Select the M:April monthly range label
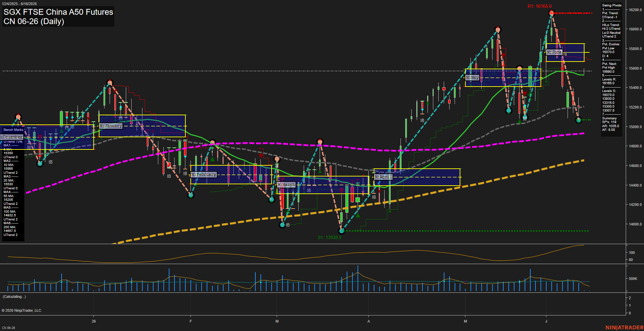 (383, 177)
